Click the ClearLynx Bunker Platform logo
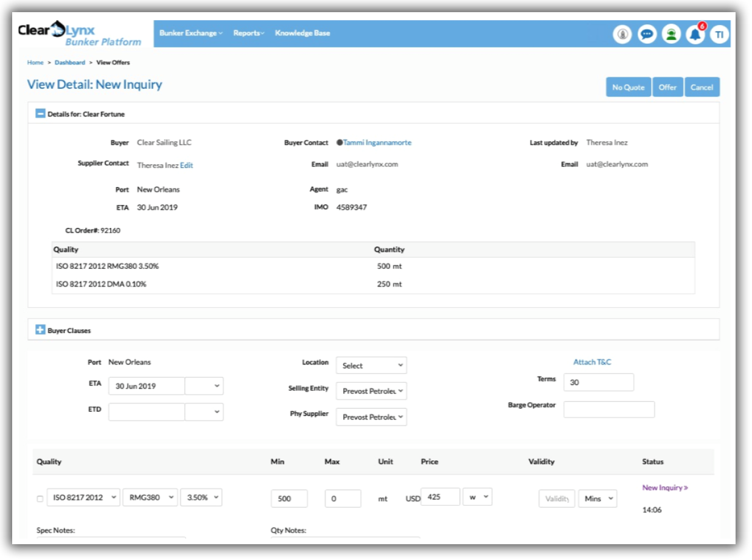 [x=80, y=34]
